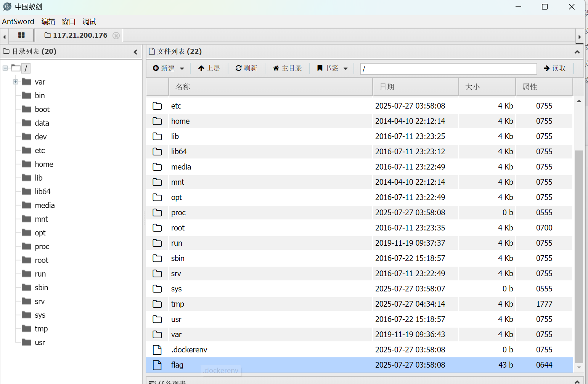Select home in the directory tree
Image resolution: width=588 pixels, height=384 pixels.
pyautogui.click(x=44, y=164)
